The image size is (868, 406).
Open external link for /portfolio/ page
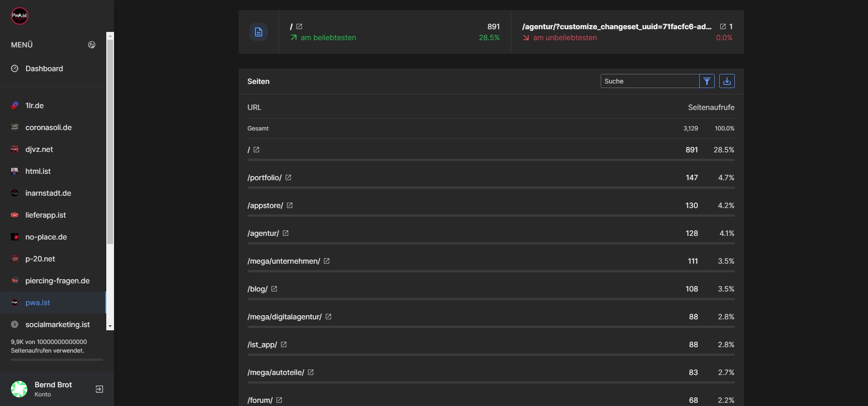point(288,177)
